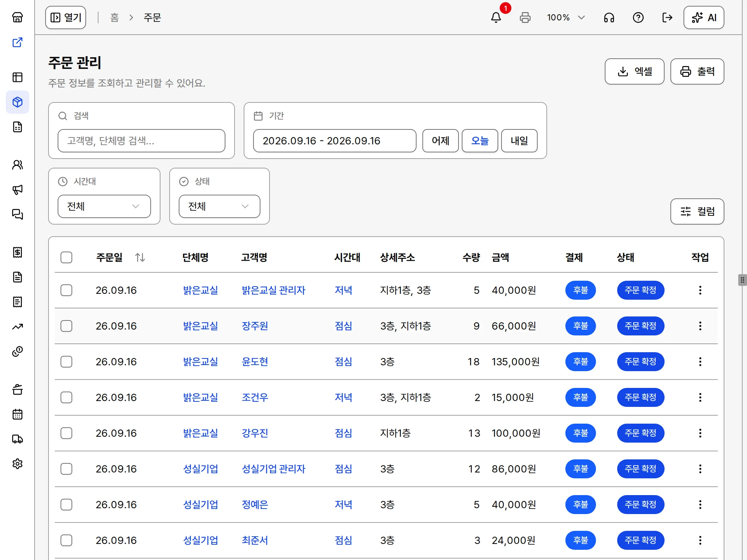Select the checkbox for 윤도현 order
The image size is (747, 560).
pyautogui.click(x=66, y=362)
